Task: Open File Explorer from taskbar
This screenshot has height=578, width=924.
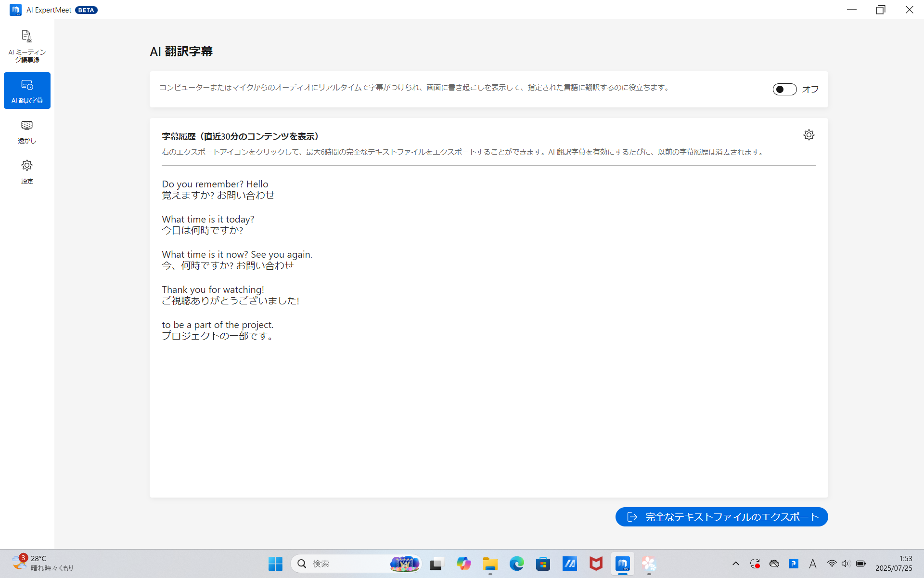Action: click(490, 564)
